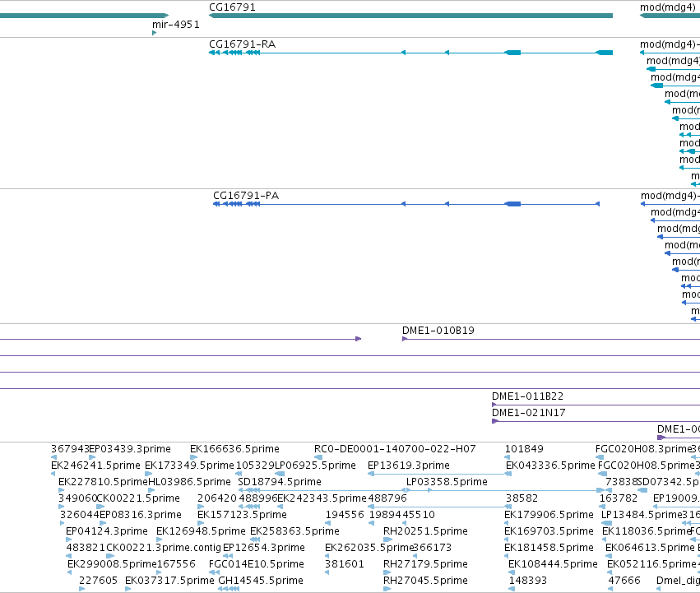Click the EK181458.5prime EST label
The width and height of the screenshot is (700, 593).
tap(549, 548)
